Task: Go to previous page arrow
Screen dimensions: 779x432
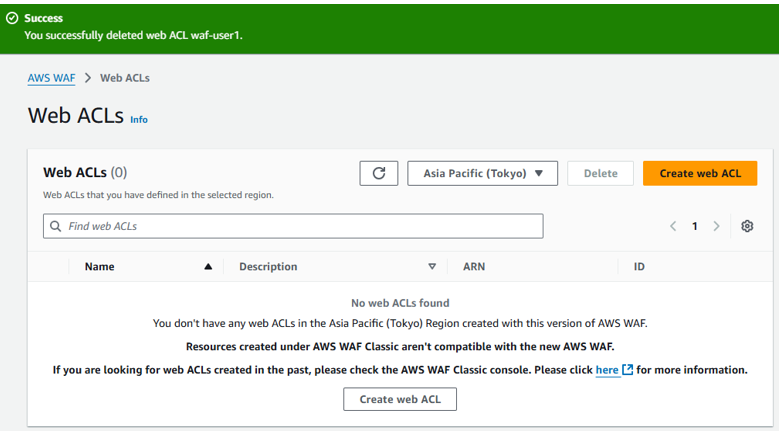Action: point(673,226)
